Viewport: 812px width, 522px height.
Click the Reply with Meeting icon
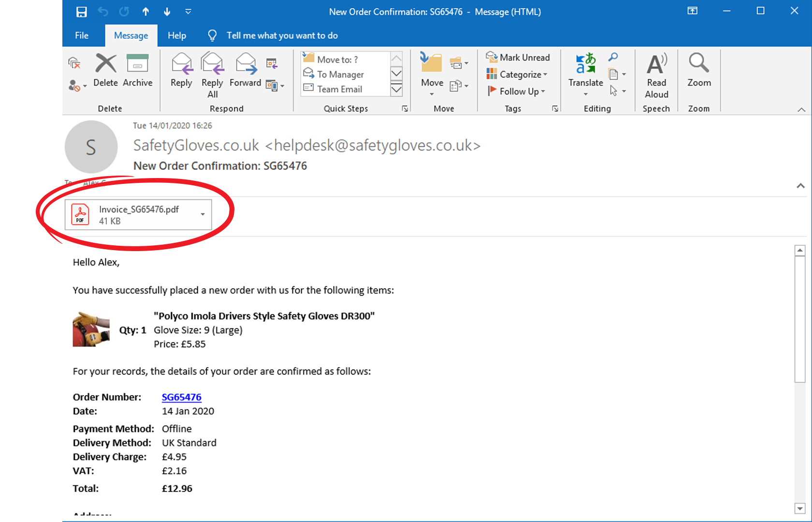pyautogui.click(x=272, y=63)
